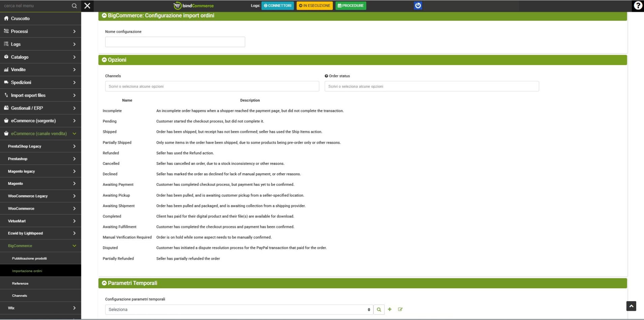
Task: Open help via the question mark icon
Action: pos(638,6)
